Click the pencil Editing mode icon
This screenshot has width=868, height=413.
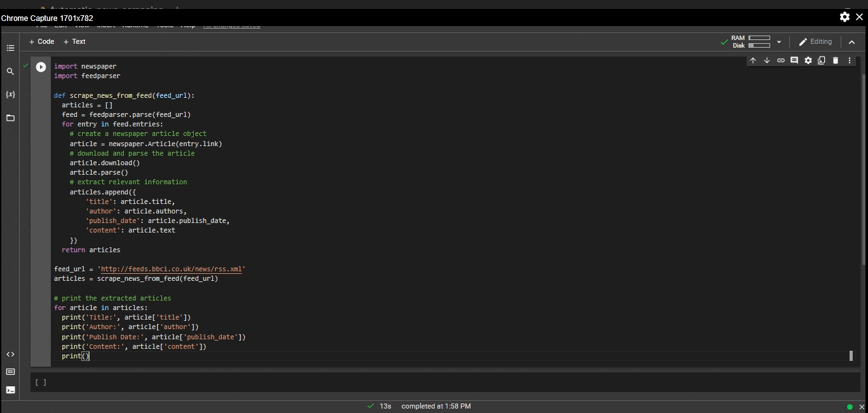[x=803, y=42]
